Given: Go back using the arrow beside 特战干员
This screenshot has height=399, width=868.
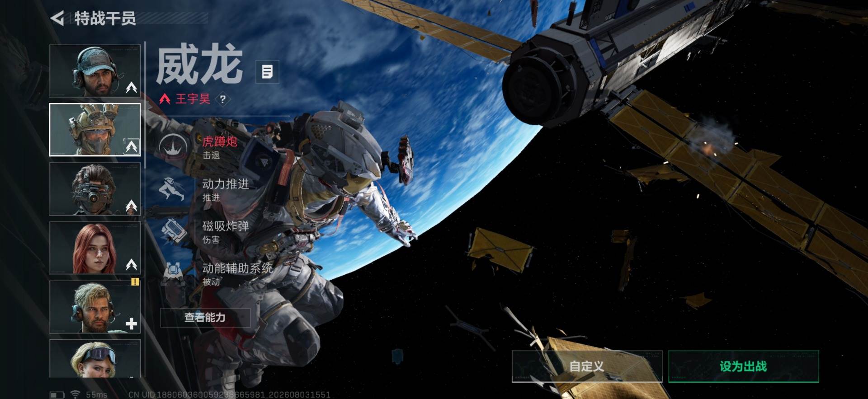Looking at the screenshot, I should tap(57, 19).
